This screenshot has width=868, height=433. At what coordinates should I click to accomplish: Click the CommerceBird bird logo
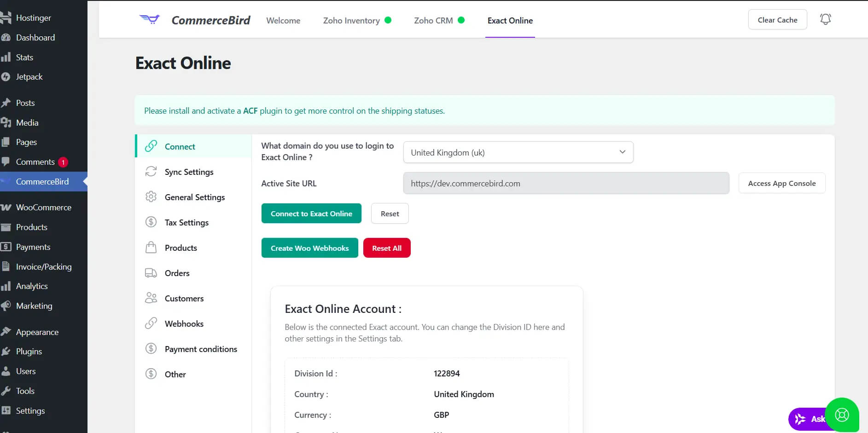[149, 19]
